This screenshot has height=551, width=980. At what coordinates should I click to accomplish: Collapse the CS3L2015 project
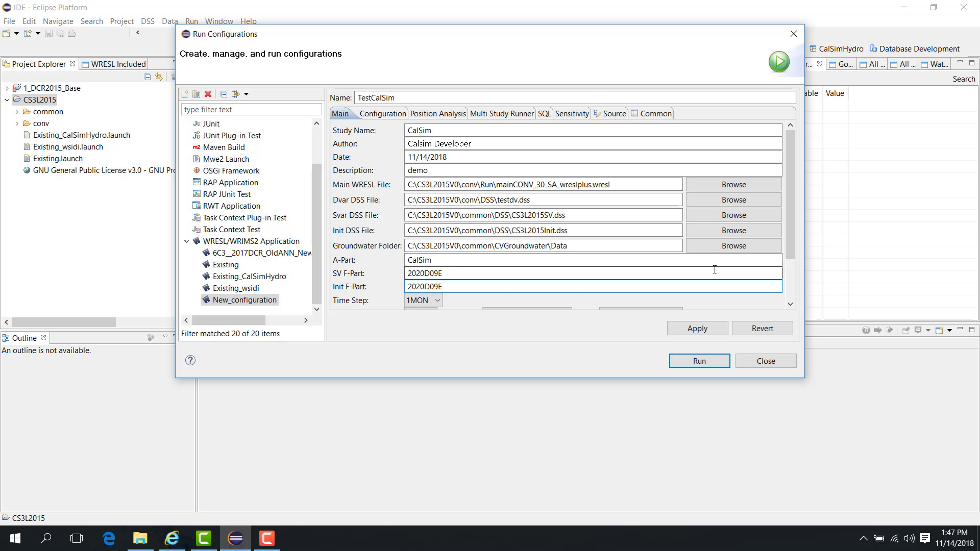(7, 100)
